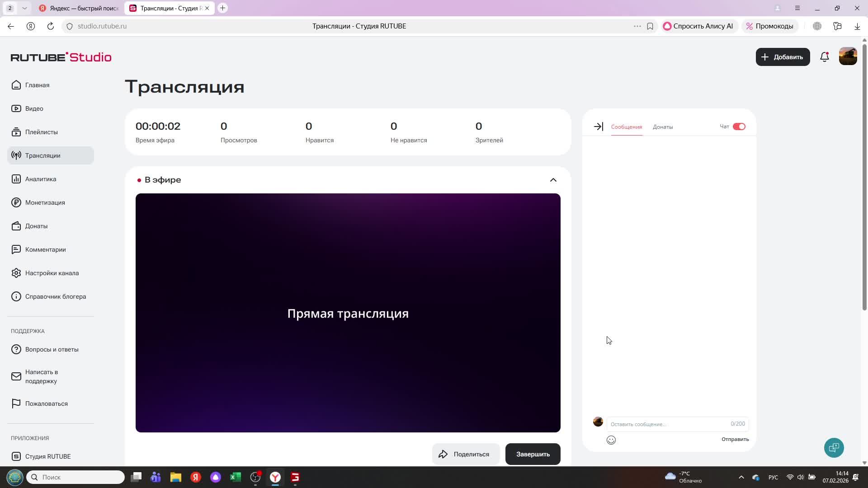This screenshot has width=868, height=488.
Task: Open the Донаты section
Action: 36,226
